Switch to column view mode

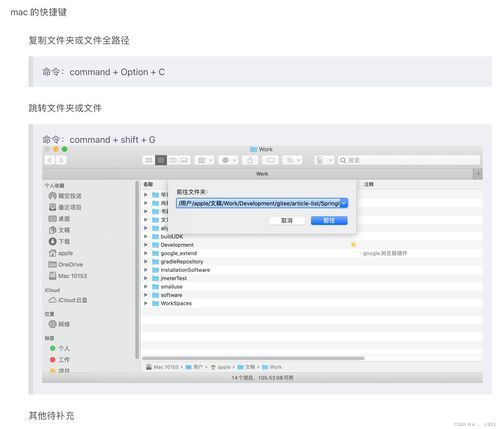(x=172, y=160)
